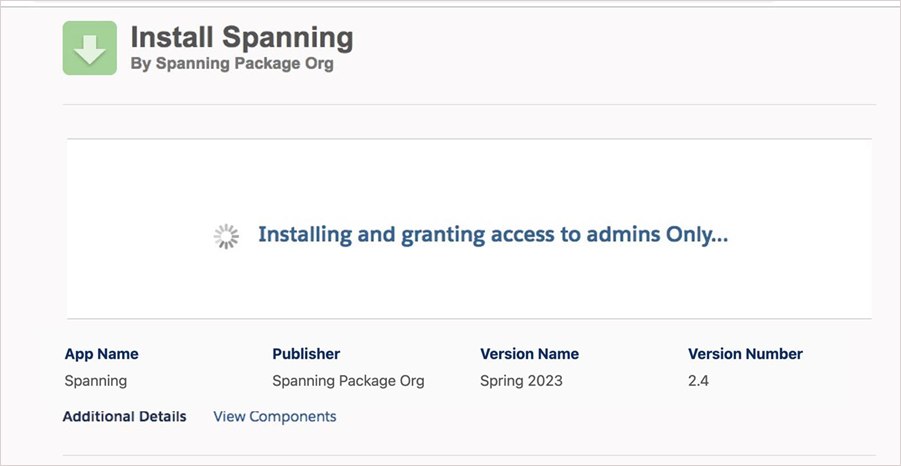The width and height of the screenshot is (901, 466).
Task: Open the View Components link
Action: [274, 416]
